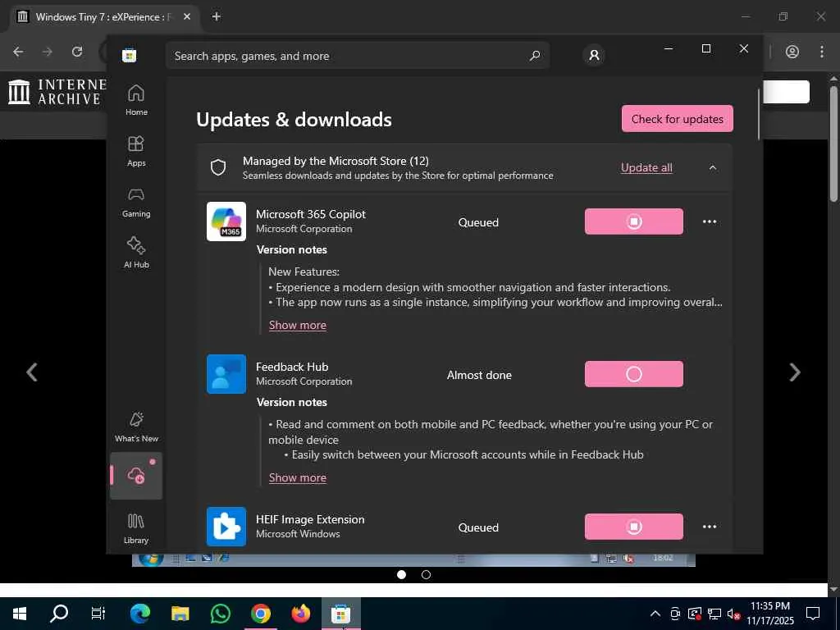Open Task View on the taskbar
This screenshot has height=630, width=840.
coord(98,614)
